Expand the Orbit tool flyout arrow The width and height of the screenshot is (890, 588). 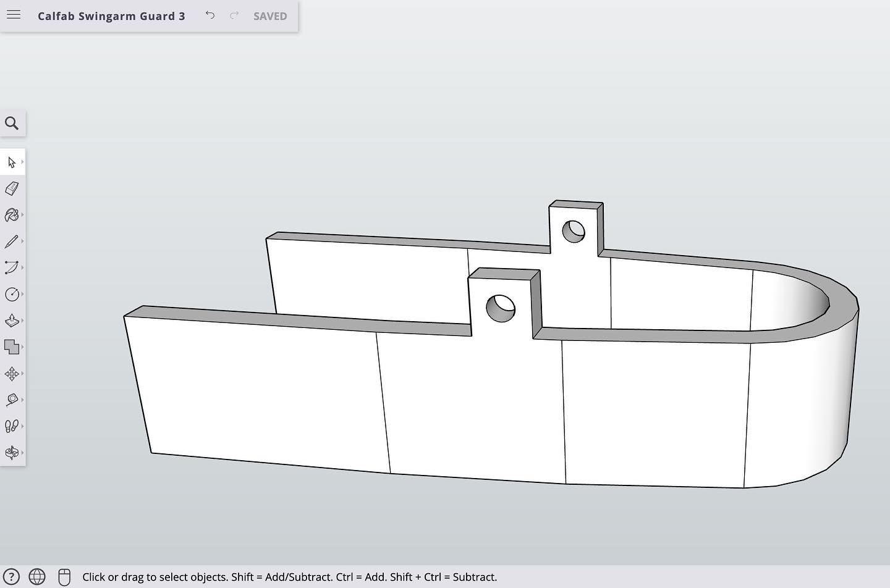pyautogui.click(x=22, y=453)
